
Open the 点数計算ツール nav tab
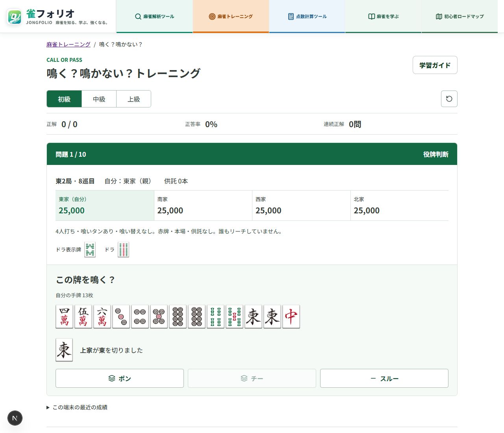[307, 17]
